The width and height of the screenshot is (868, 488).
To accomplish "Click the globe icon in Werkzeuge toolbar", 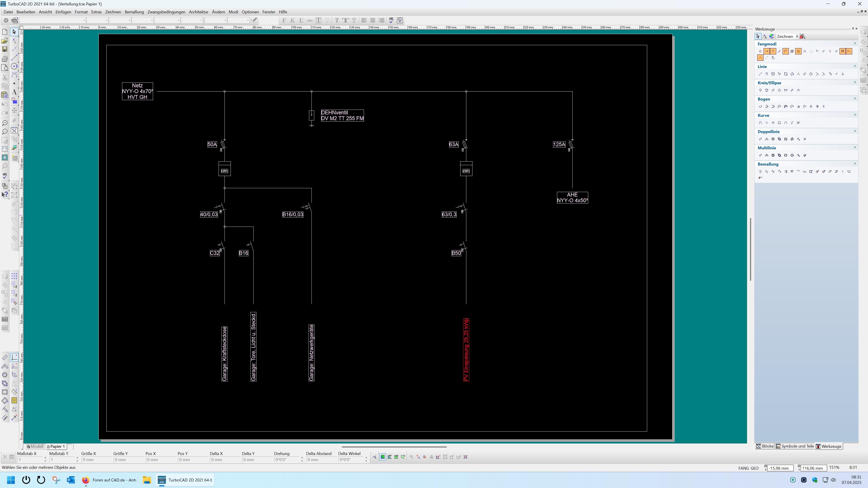I will (771, 36).
